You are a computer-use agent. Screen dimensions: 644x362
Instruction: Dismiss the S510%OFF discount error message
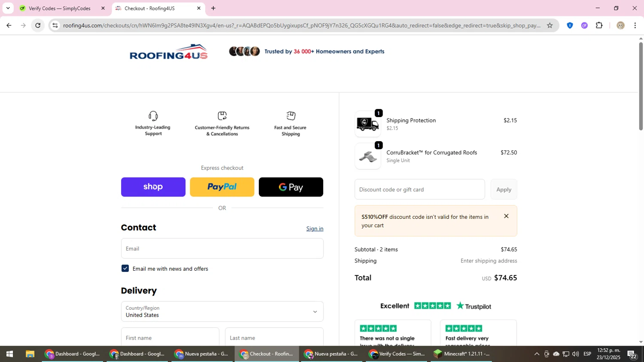tap(506, 216)
